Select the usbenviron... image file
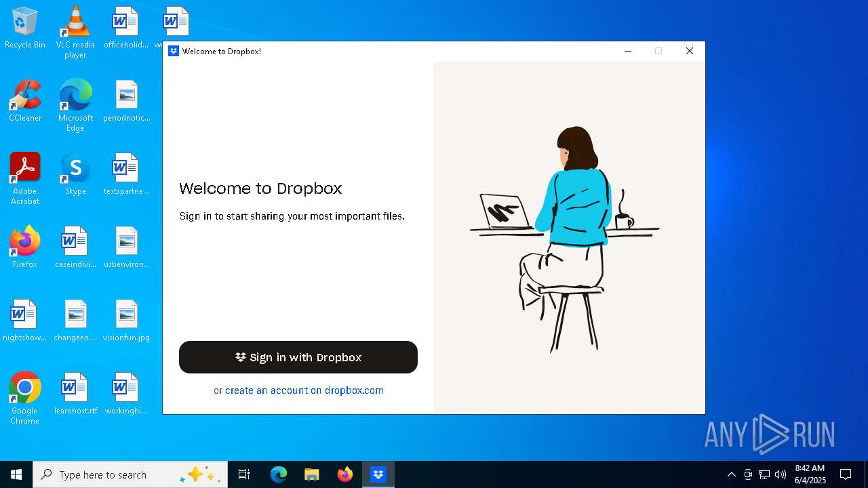Image resolution: width=868 pixels, height=488 pixels. (126, 248)
